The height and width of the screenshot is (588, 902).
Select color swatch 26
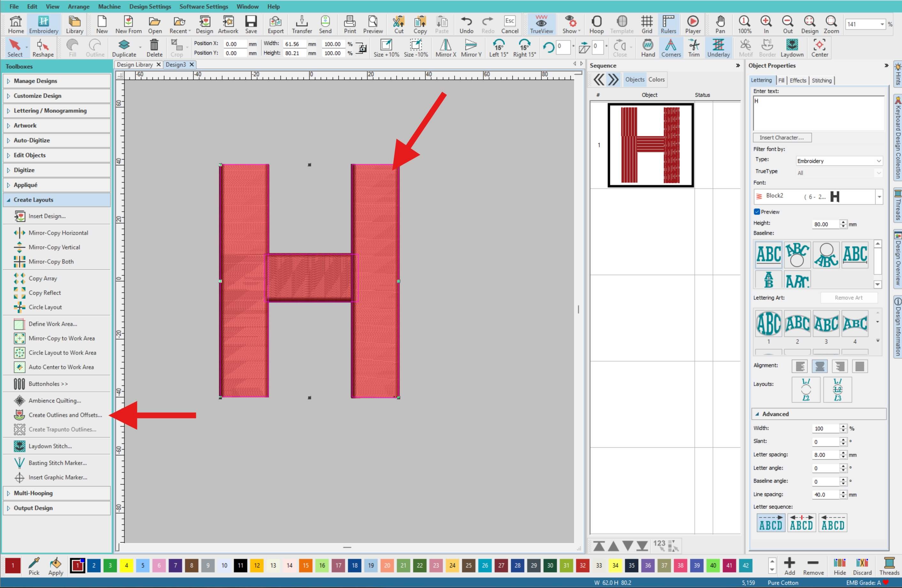coord(485,565)
